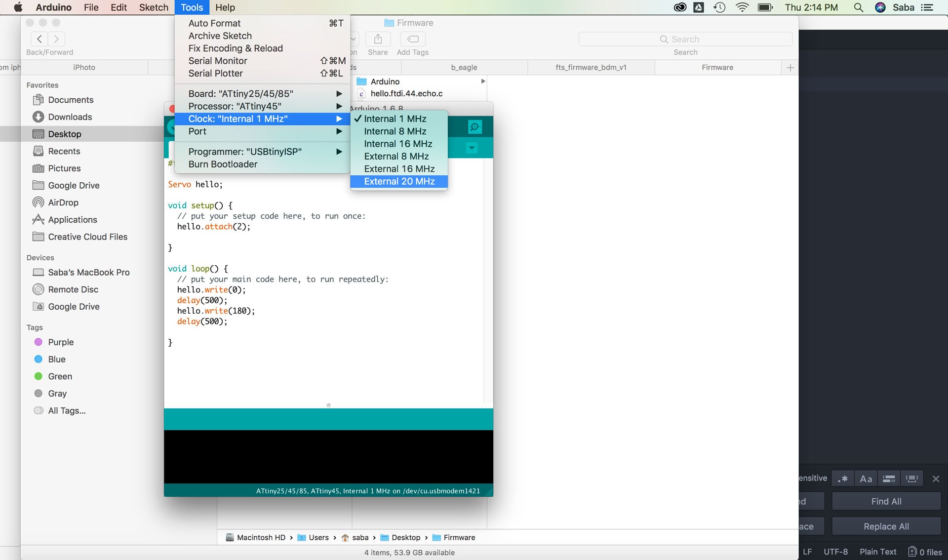This screenshot has height=560, width=948.
Task: Click Finder Back arrow button
Action: (x=39, y=39)
